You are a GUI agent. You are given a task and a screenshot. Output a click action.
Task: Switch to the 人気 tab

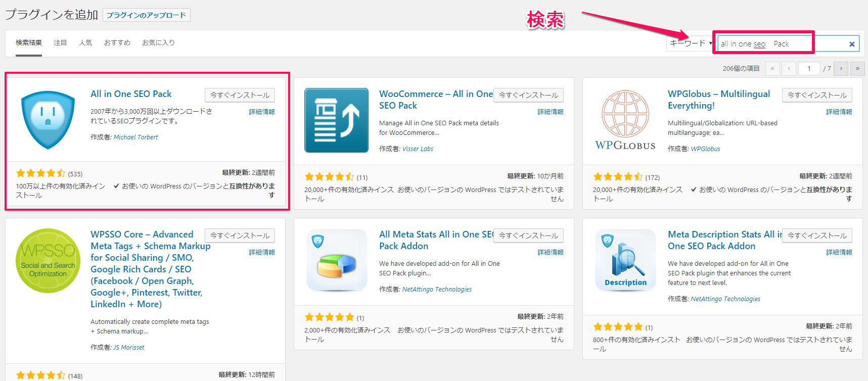point(85,43)
